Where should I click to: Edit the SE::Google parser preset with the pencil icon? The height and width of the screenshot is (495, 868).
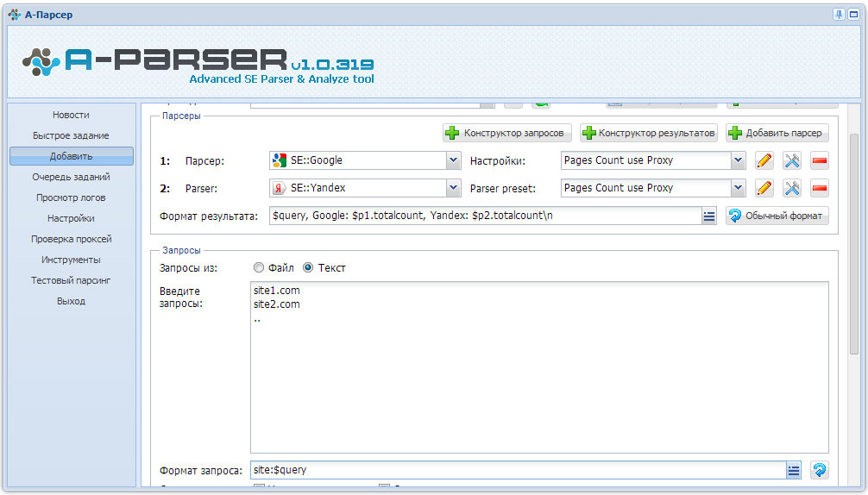click(764, 161)
